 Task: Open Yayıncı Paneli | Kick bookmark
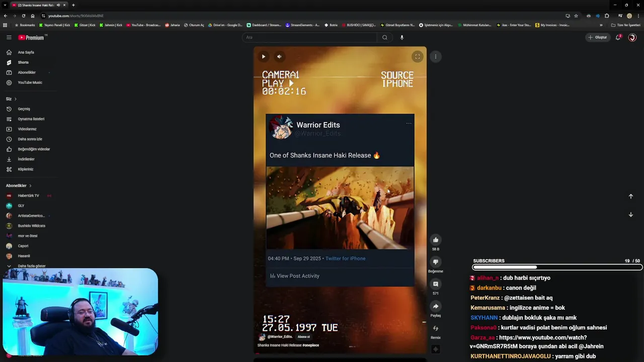tap(55, 25)
